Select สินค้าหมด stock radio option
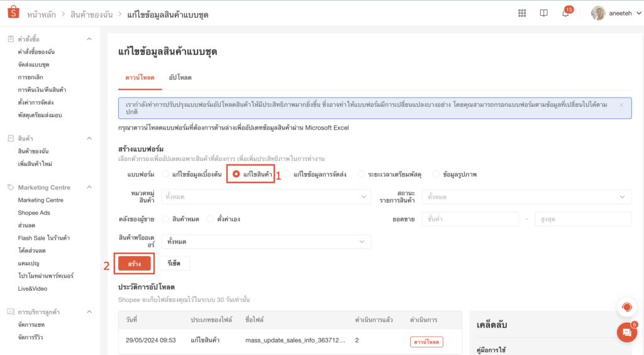 (165, 219)
